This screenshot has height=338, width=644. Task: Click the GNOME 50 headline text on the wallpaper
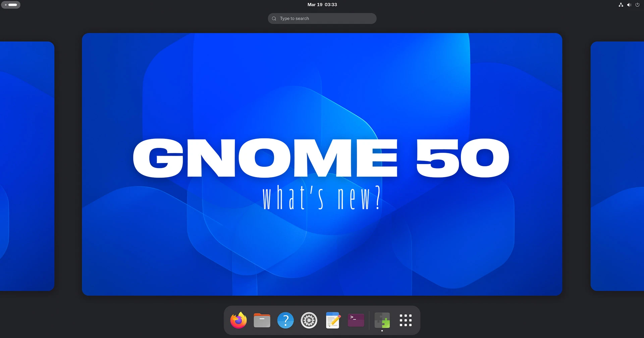(321, 158)
